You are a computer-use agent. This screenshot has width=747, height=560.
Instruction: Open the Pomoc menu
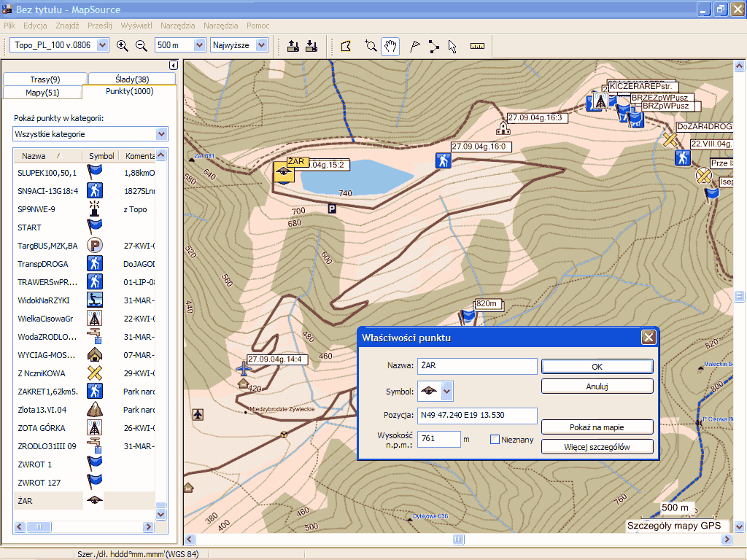click(258, 26)
